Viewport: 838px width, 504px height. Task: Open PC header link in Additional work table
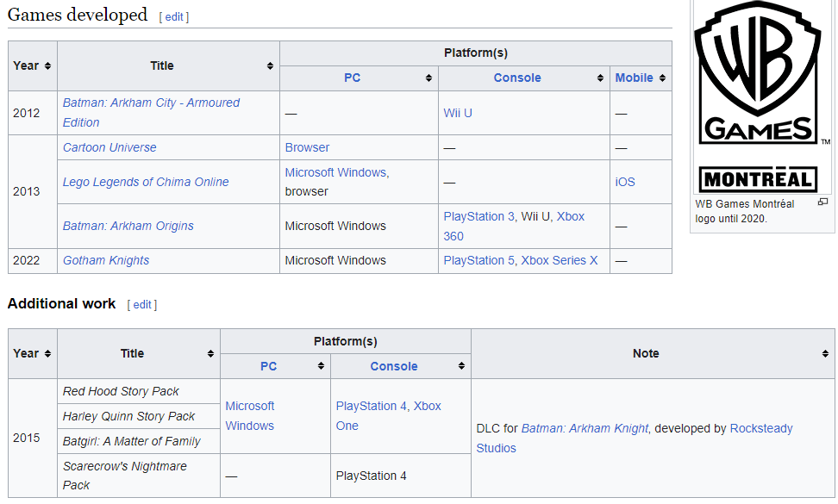[x=268, y=366]
